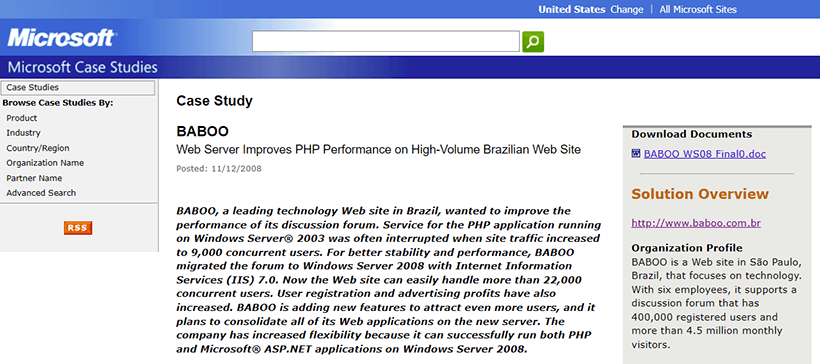Viewport: 820px width, 364px height.
Task: Browse case studies by Partner Name
Action: (34, 178)
